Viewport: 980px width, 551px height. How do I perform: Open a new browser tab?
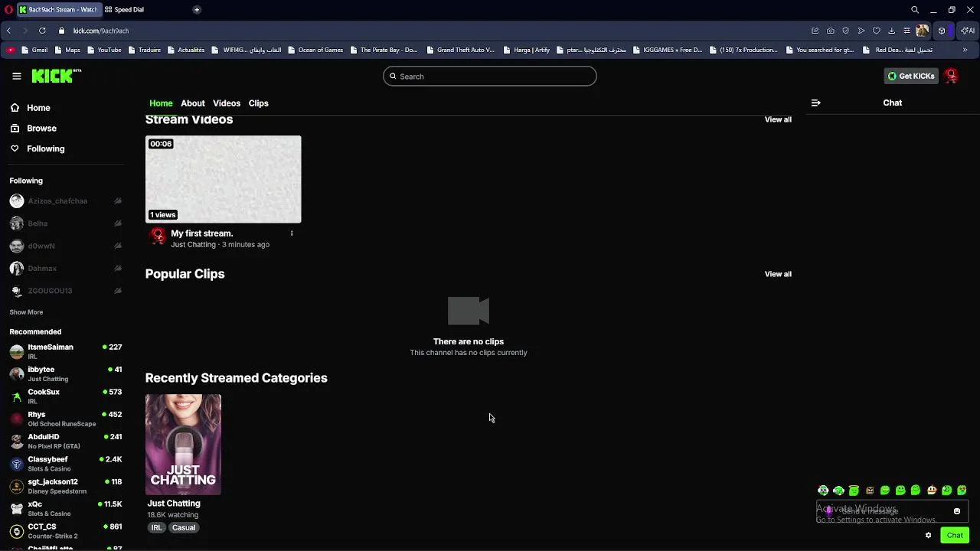[197, 9]
